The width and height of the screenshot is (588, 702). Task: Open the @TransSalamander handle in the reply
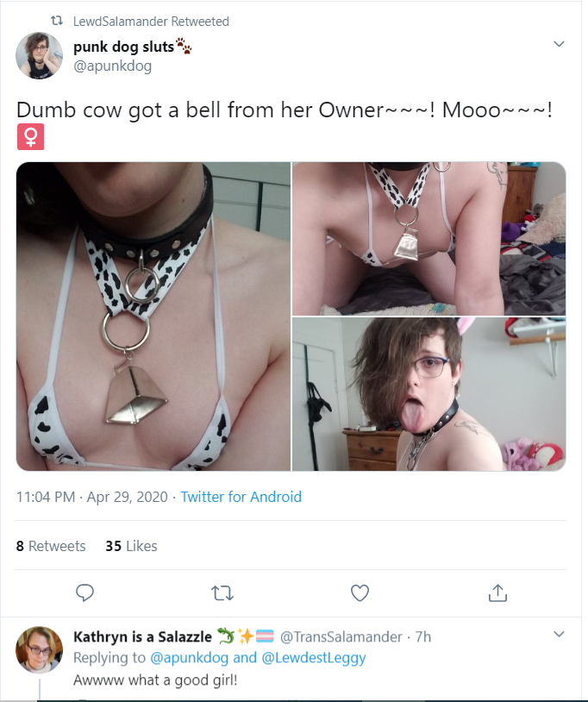(x=341, y=636)
